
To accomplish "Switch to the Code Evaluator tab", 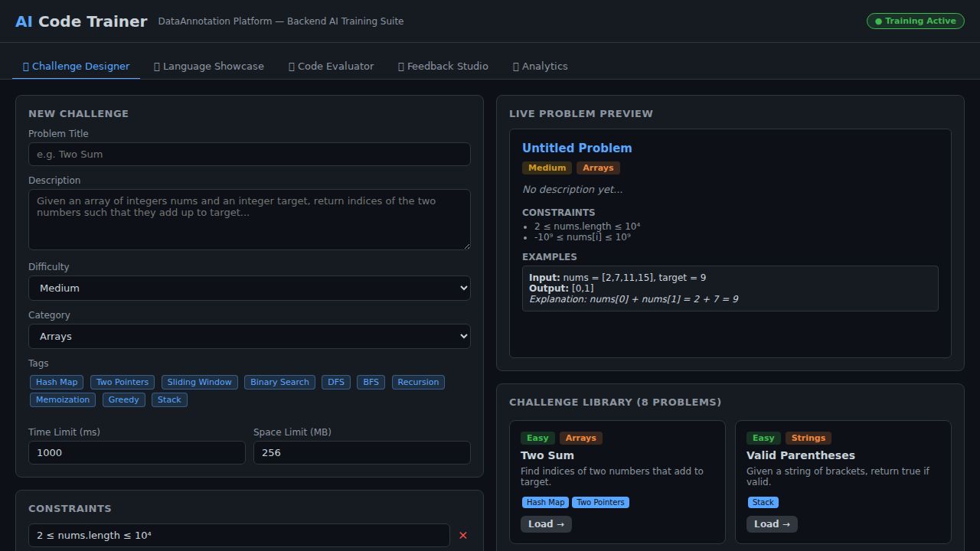I will point(331,66).
